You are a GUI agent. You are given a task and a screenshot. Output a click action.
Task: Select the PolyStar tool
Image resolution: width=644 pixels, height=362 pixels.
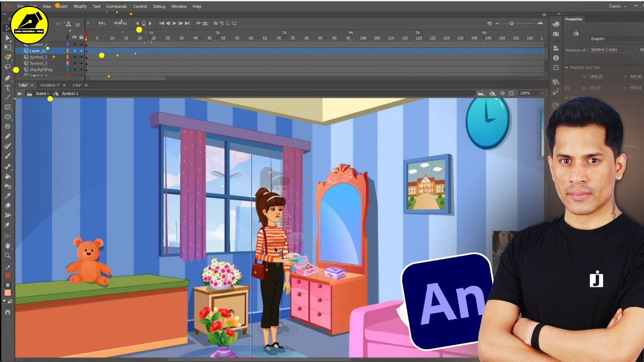click(x=8, y=126)
